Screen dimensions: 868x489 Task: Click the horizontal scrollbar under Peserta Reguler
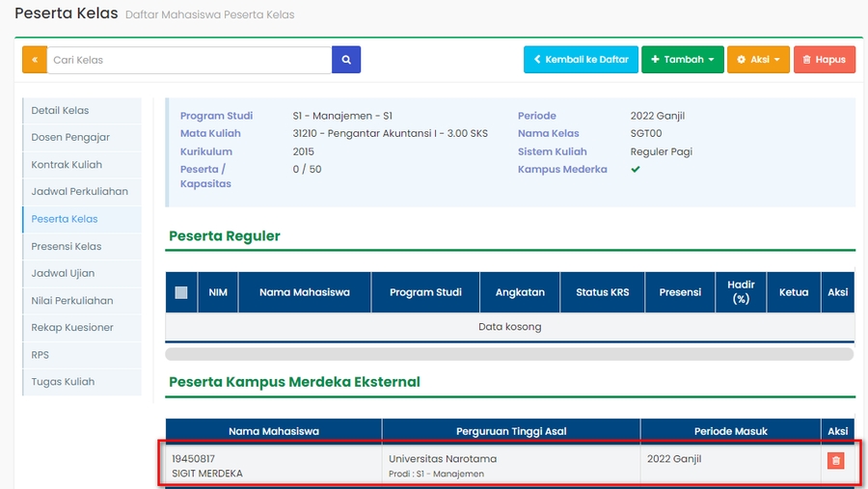point(509,354)
